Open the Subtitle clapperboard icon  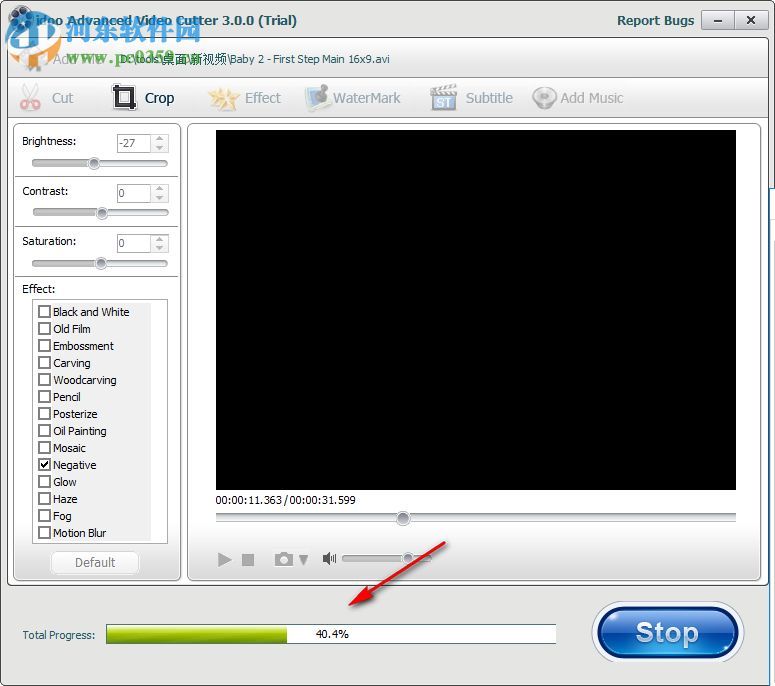(x=443, y=97)
